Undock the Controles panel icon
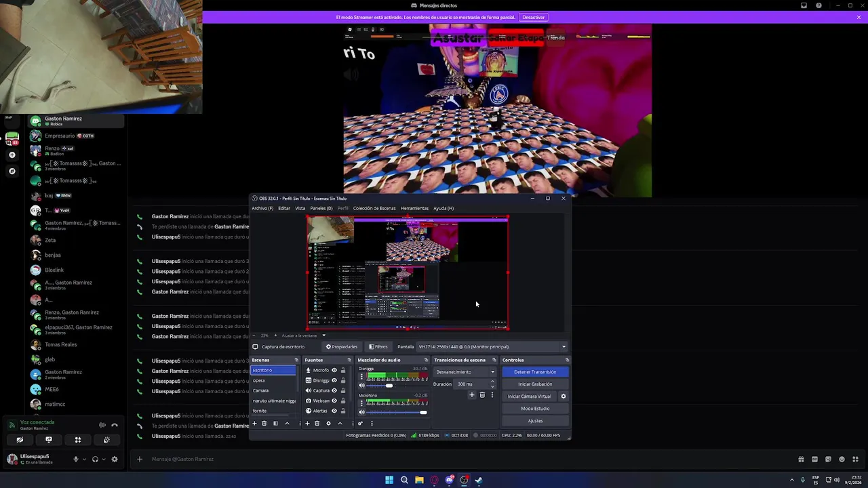Image resolution: width=868 pixels, height=488 pixels. pos(567,360)
